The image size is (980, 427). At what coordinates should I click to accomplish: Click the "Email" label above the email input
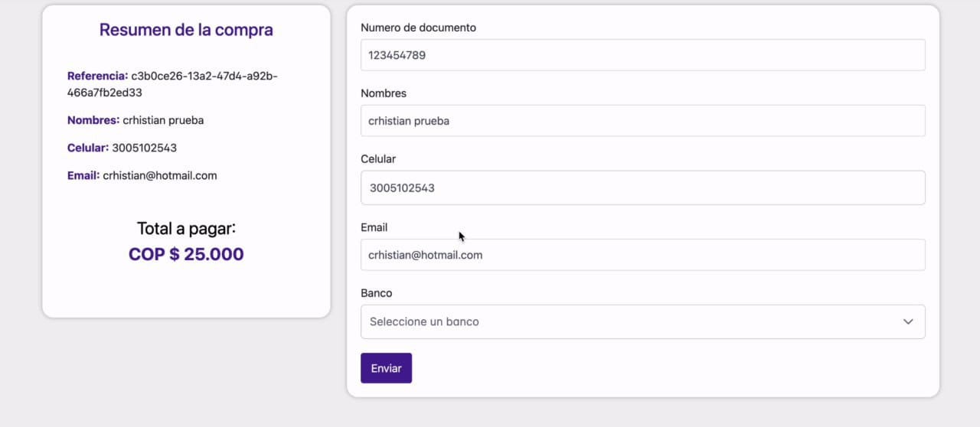[374, 227]
